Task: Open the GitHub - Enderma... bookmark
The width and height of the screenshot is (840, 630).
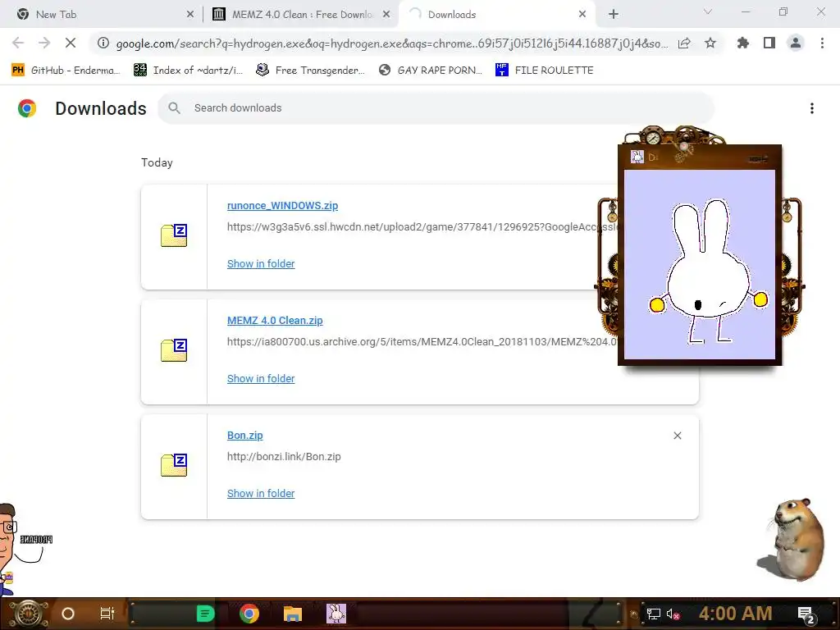Action: [66, 71]
